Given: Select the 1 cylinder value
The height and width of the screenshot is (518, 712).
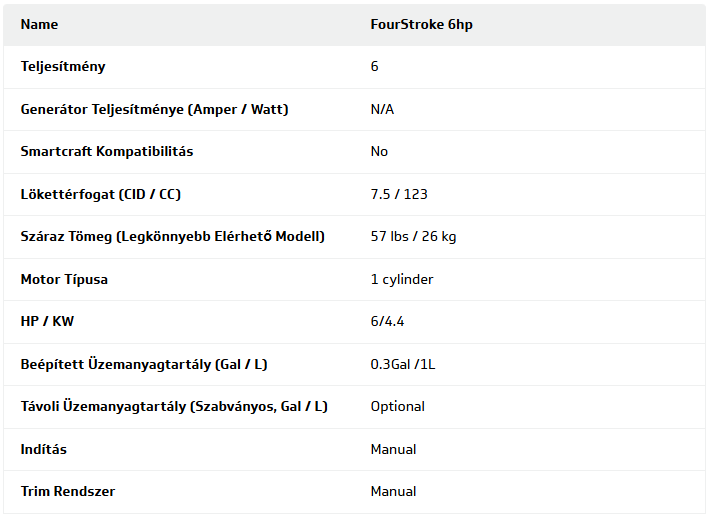Looking at the screenshot, I should pyautogui.click(x=402, y=279).
